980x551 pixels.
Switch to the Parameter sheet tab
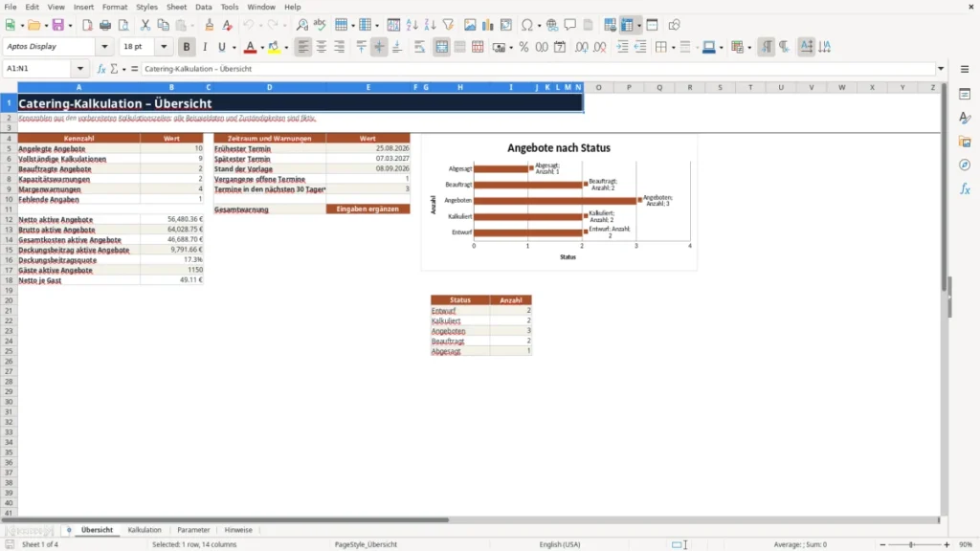point(193,530)
